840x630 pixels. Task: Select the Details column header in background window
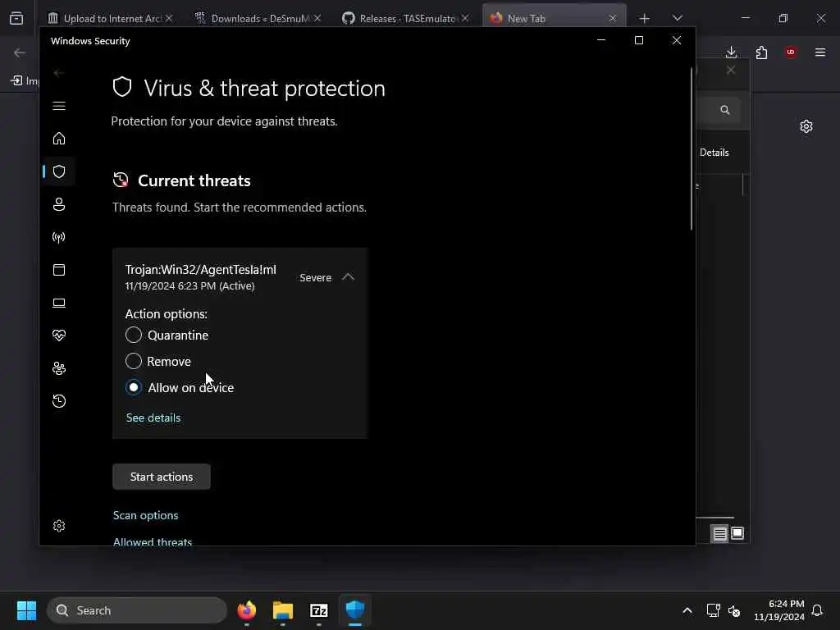714,153
